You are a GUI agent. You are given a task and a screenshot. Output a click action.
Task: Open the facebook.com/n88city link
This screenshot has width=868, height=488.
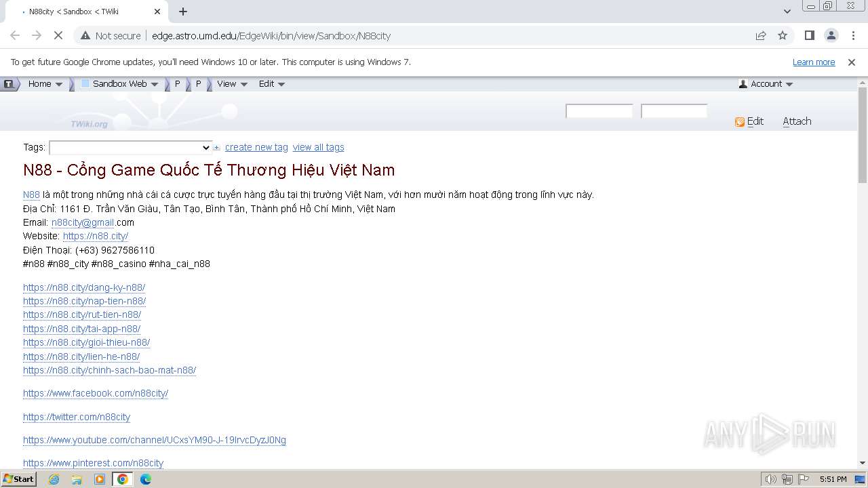tap(96, 393)
